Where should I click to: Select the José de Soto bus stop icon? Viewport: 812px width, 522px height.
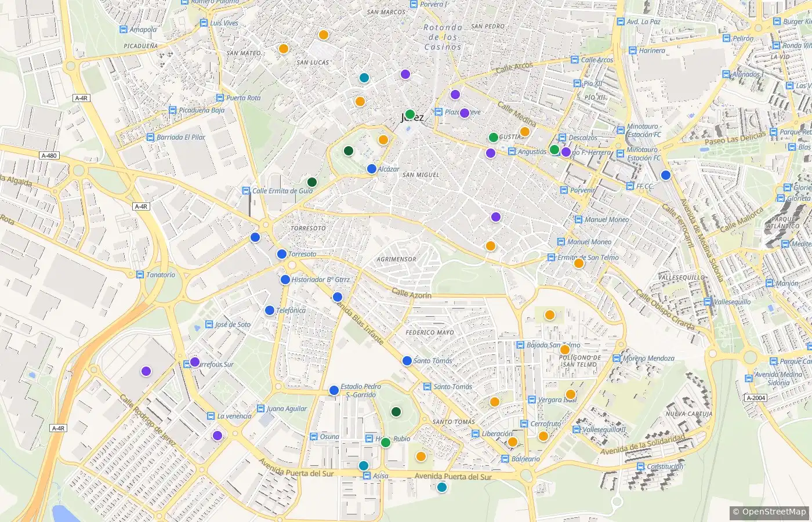(x=209, y=325)
